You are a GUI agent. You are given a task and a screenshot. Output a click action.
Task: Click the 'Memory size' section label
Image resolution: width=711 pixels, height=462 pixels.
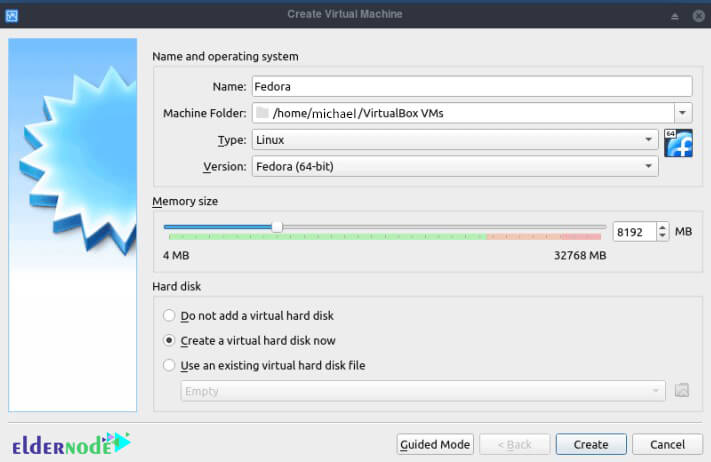tap(185, 201)
